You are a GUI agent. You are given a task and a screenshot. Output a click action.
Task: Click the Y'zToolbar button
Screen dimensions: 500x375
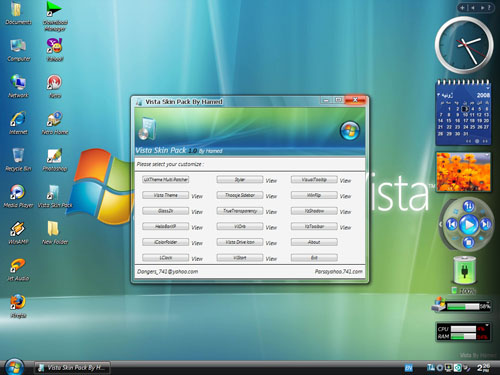click(x=314, y=227)
